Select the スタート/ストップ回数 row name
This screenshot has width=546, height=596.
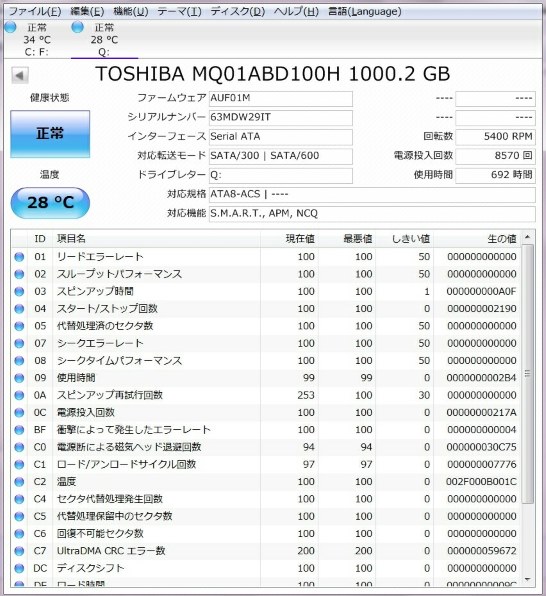pyautogui.click(x=107, y=309)
